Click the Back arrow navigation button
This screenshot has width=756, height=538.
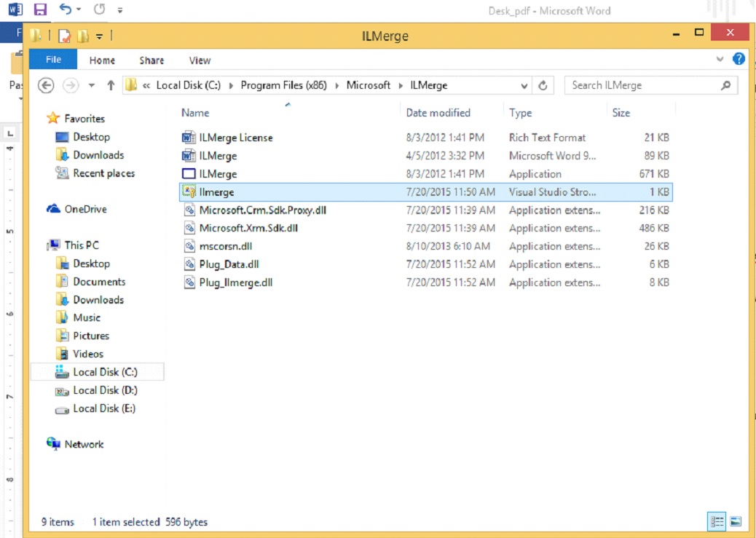[46, 86]
